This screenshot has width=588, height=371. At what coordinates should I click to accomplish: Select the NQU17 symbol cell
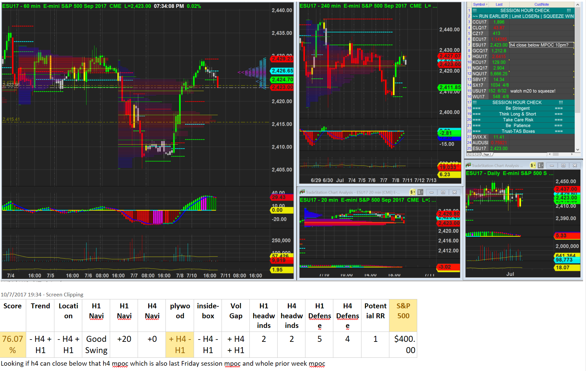pos(480,74)
